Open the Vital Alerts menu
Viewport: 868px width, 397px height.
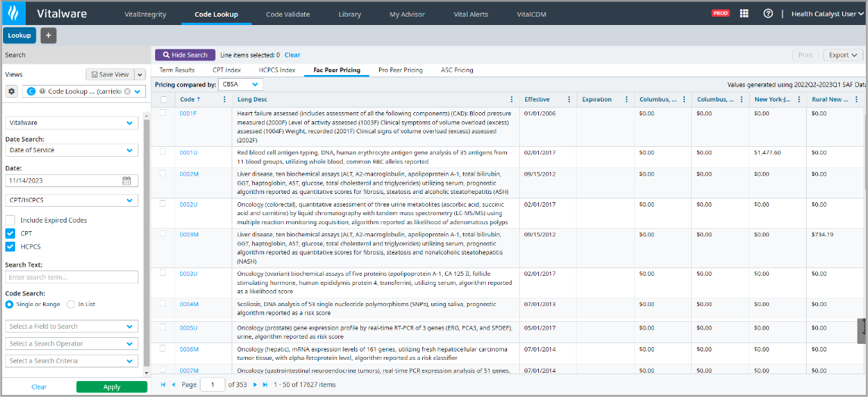[x=471, y=14]
